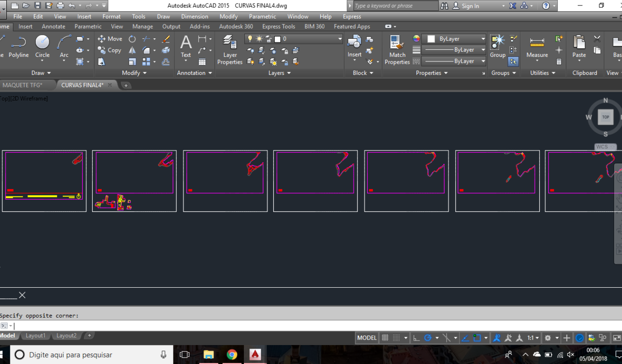Expand the Modify panel dropdown
The width and height of the screenshot is (622, 364).
[x=134, y=73]
